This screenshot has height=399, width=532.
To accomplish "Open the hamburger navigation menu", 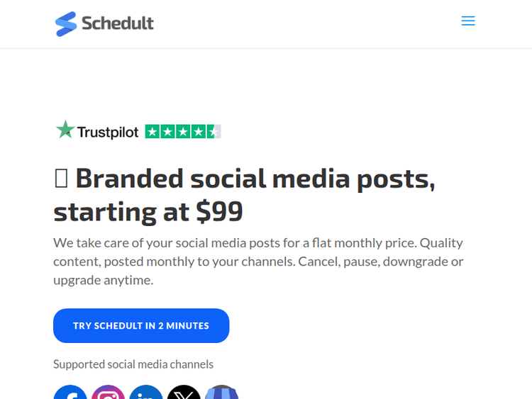I will [x=468, y=21].
